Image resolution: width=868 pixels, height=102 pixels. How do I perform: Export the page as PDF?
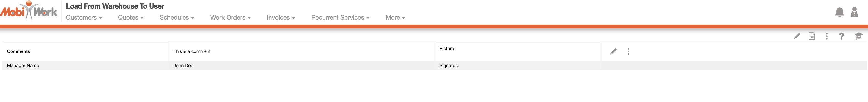(812, 36)
